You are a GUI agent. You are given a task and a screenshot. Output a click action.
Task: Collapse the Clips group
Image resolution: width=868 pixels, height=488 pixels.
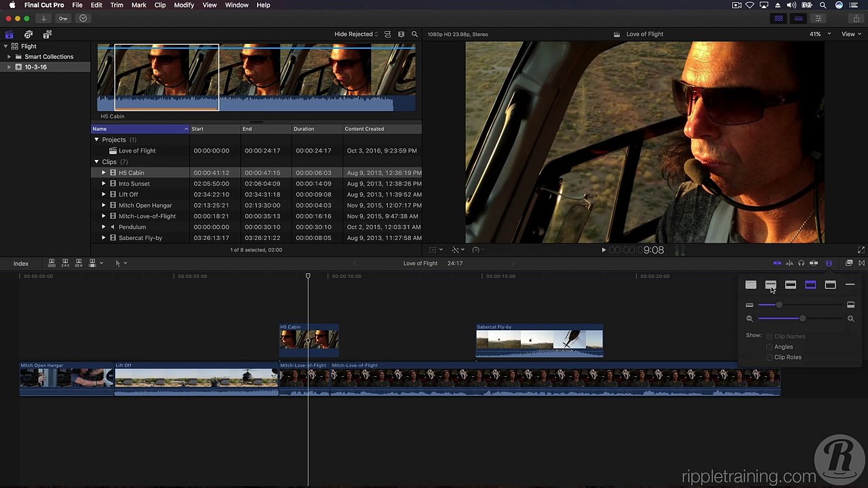click(x=96, y=162)
